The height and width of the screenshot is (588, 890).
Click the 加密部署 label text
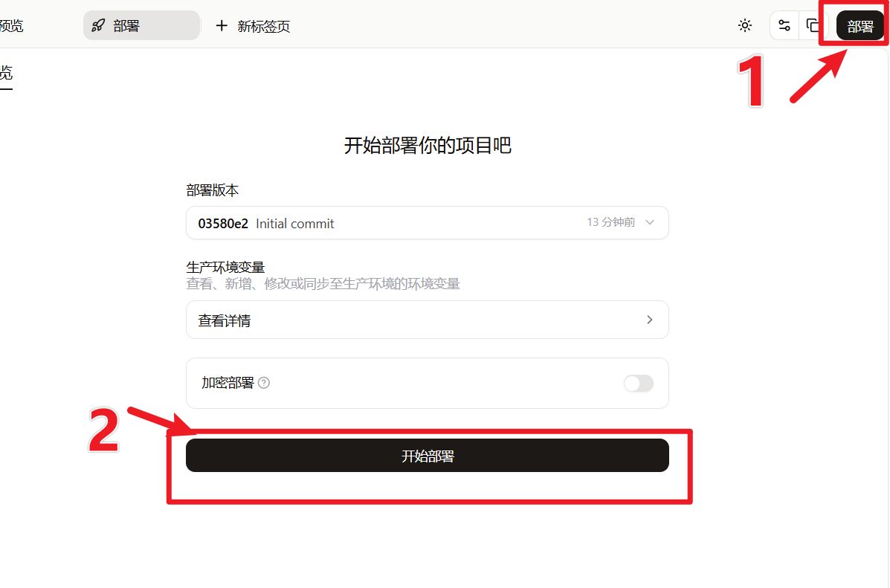point(228,383)
